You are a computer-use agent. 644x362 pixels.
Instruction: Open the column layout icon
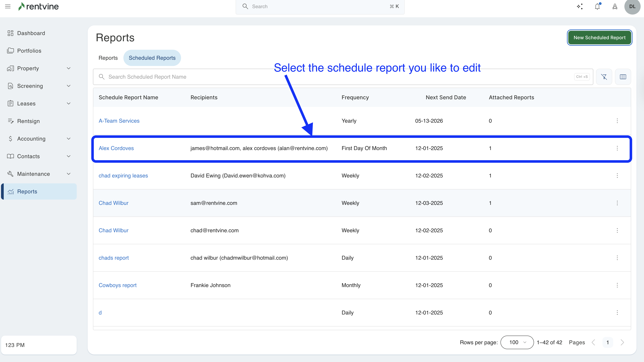click(x=623, y=77)
